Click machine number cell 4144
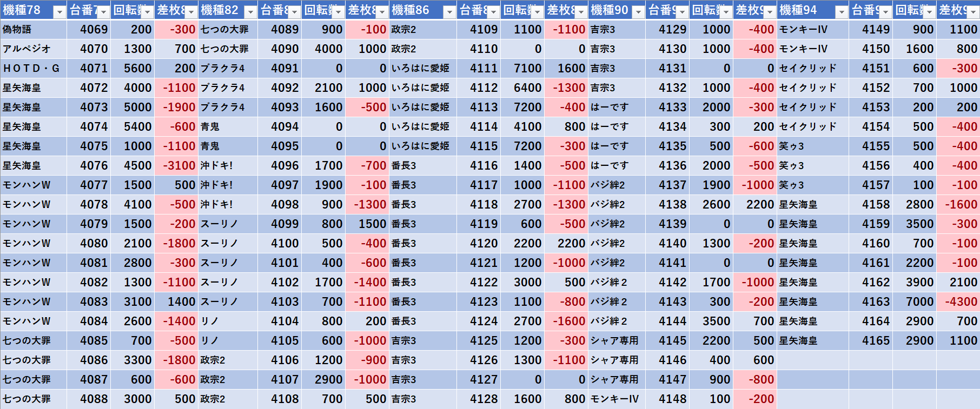Image resolution: width=980 pixels, height=409 pixels. pyautogui.click(x=667, y=321)
